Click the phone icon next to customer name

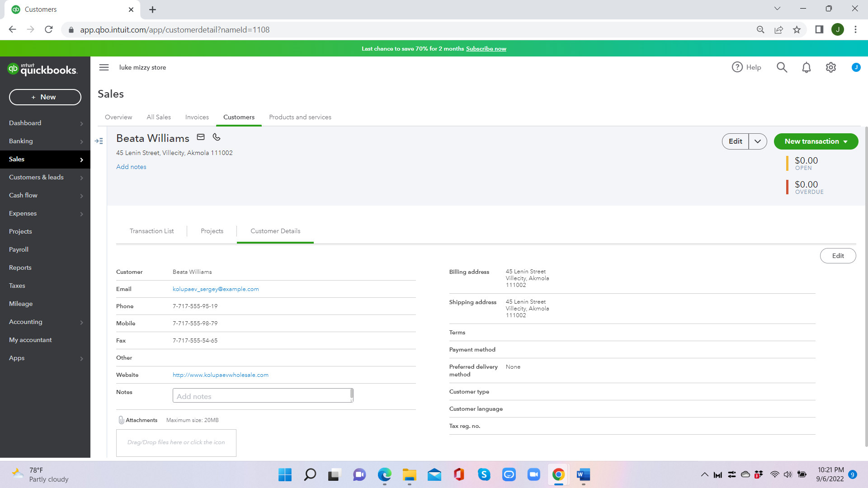coord(217,137)
